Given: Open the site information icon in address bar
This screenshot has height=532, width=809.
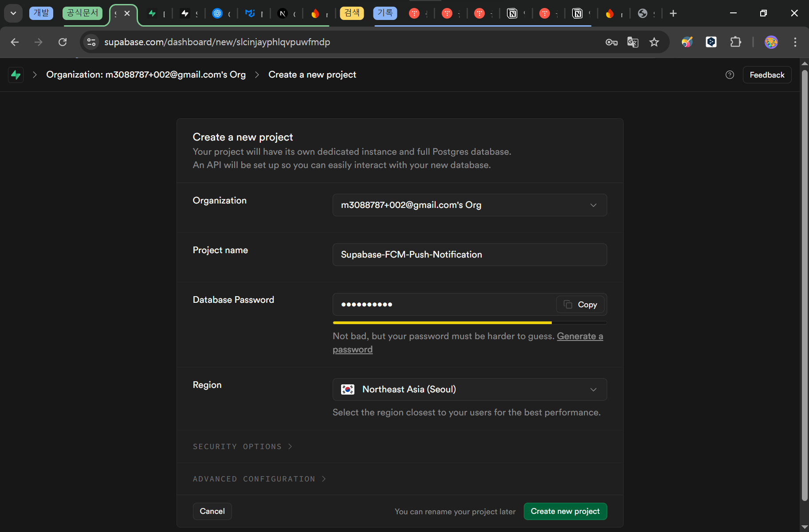Looking at the screenshot, I should click(91, 42).
